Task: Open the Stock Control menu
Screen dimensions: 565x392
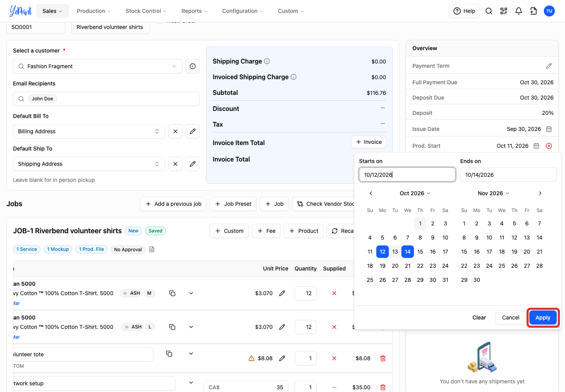Action: tap(146, 11)
